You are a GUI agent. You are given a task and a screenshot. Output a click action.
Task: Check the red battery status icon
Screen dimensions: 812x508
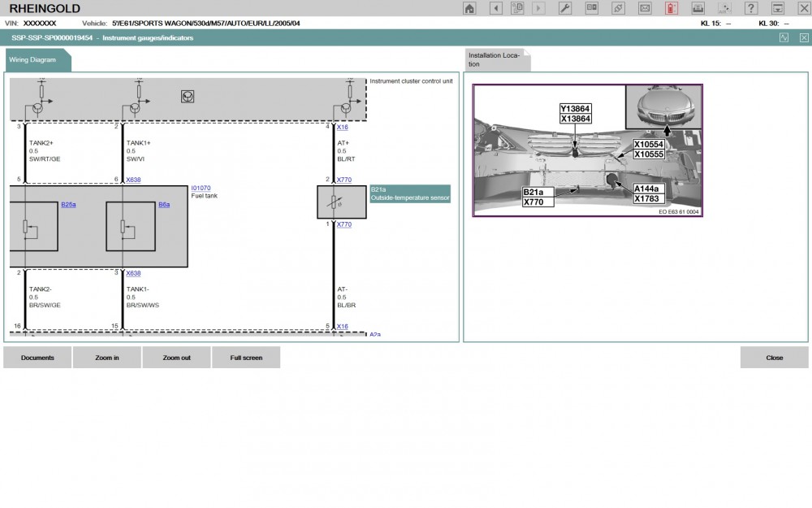pyautogui.click(x=672, y=8)
